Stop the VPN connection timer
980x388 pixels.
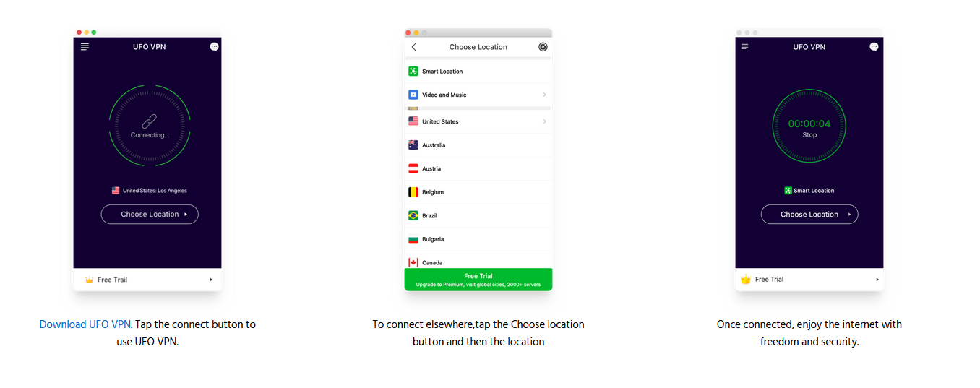click(x=809, y=135)
